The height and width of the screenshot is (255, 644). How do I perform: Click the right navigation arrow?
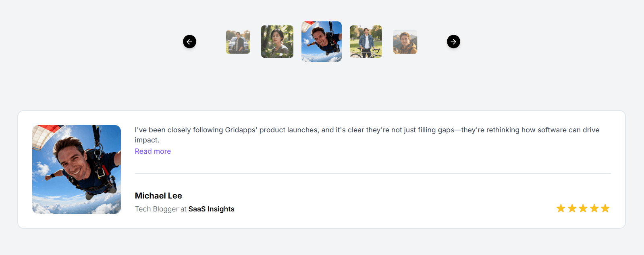[453, 42]
